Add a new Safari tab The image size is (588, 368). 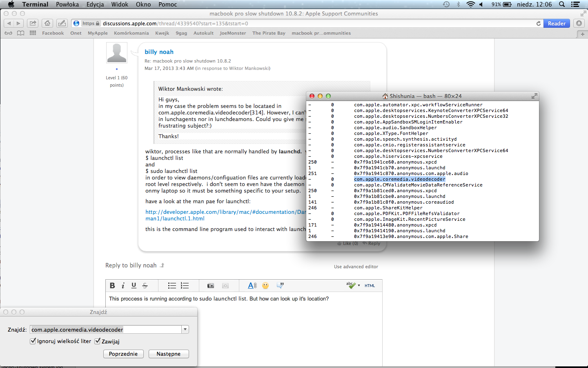click(583, 34)
